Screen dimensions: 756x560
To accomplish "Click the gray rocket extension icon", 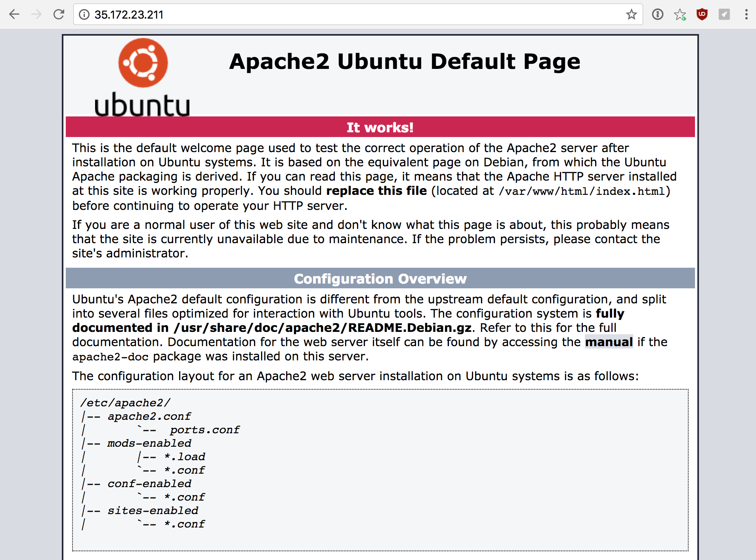I will tap(724, 15).
